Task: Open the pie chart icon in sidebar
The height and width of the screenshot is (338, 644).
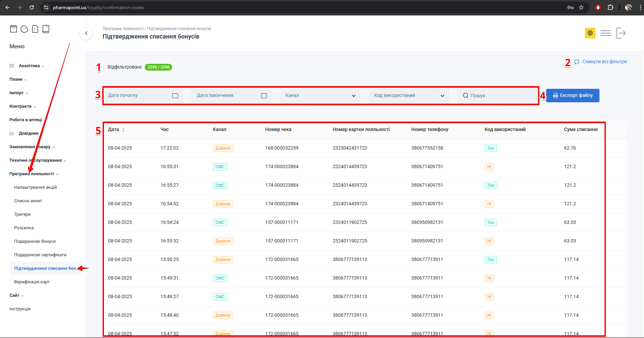Action: tap(24, 29)
